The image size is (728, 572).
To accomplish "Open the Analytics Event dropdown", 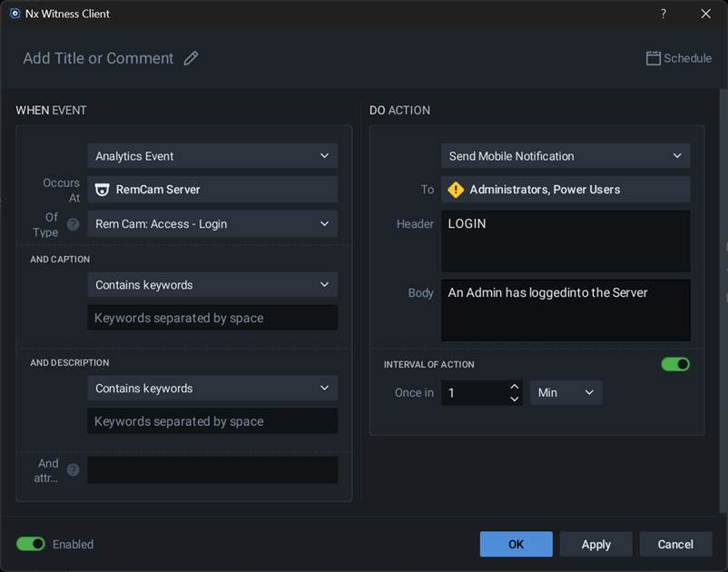I will click(x=212, y=156).
